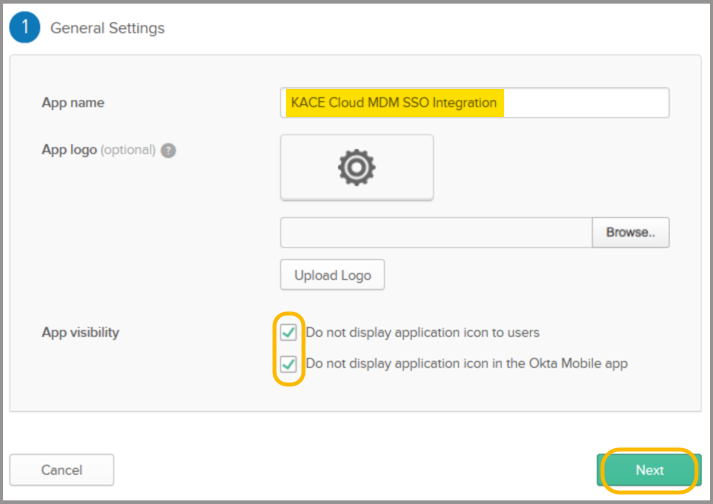Click the App visibility label
Screen dimensions: 713x504
click(x=80, y=332)
